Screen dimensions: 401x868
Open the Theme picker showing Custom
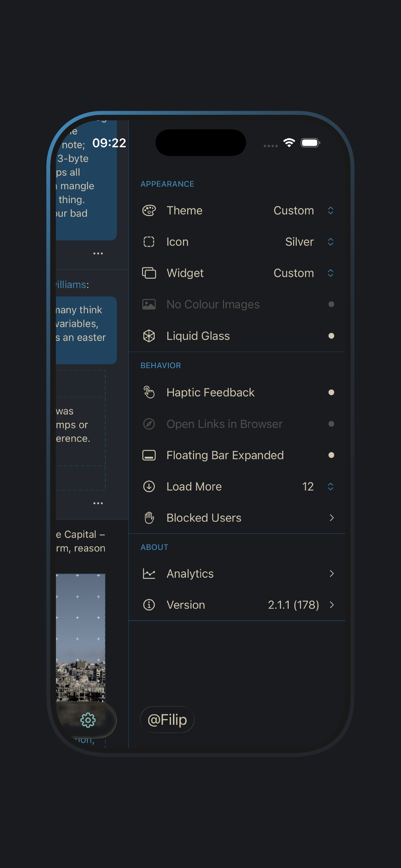[x=303, y=211]
